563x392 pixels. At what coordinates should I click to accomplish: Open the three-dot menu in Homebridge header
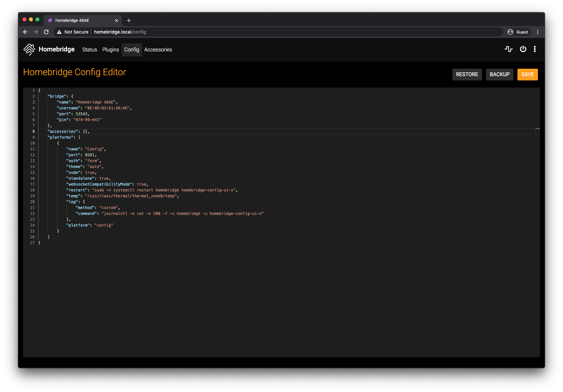[x=535, y=49]
